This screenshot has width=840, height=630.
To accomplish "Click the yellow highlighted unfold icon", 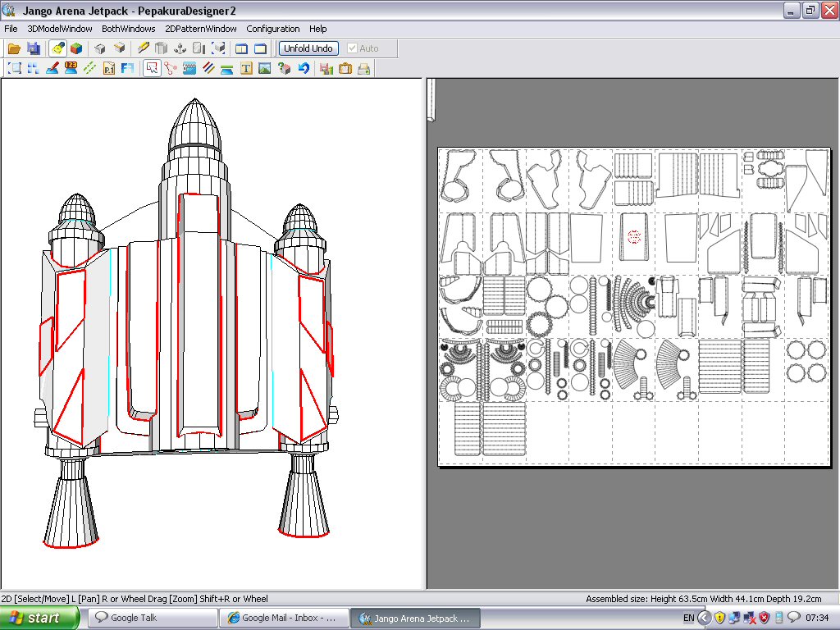I will click(58, 48).
